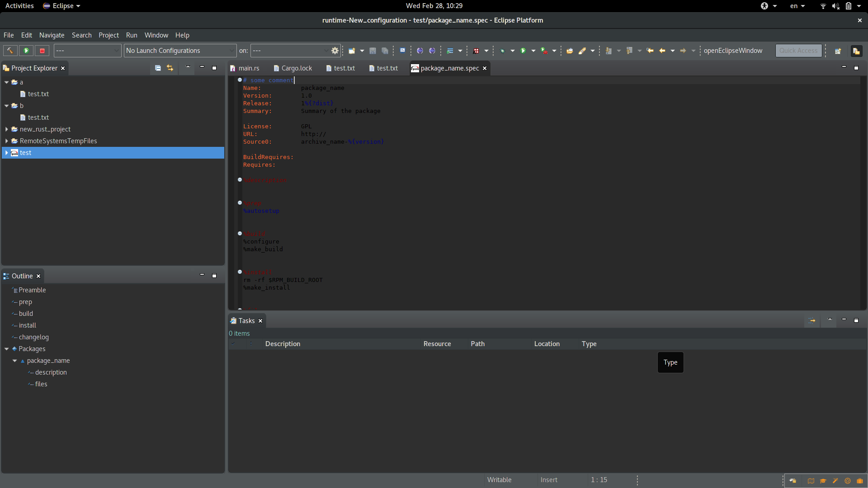Open the File menu

click(x=9, y=35)
